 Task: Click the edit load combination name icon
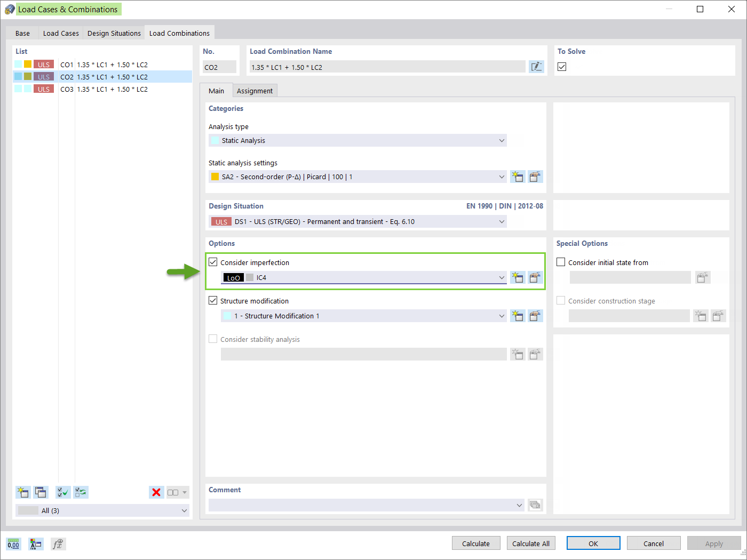(536, 67)
